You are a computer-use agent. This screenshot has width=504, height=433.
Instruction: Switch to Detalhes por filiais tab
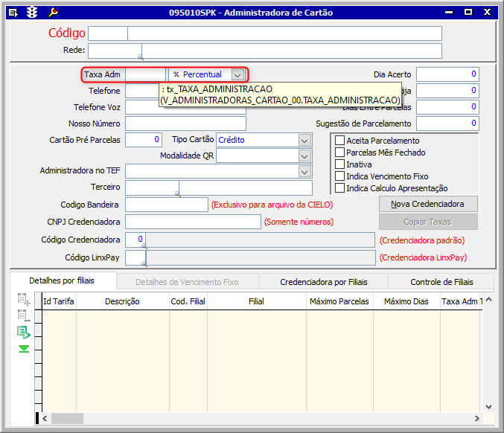pos(62,280)
